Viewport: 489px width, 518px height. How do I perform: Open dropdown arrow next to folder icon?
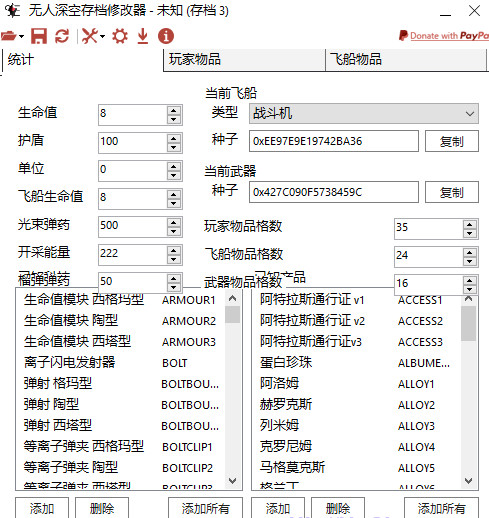[x=21, y=36]
